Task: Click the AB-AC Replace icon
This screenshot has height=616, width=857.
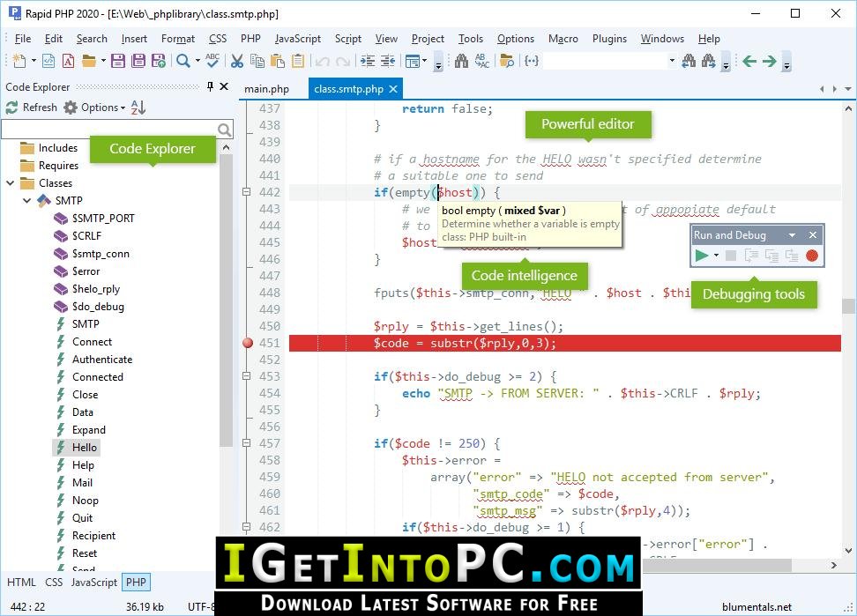Action: pos(481,61)
